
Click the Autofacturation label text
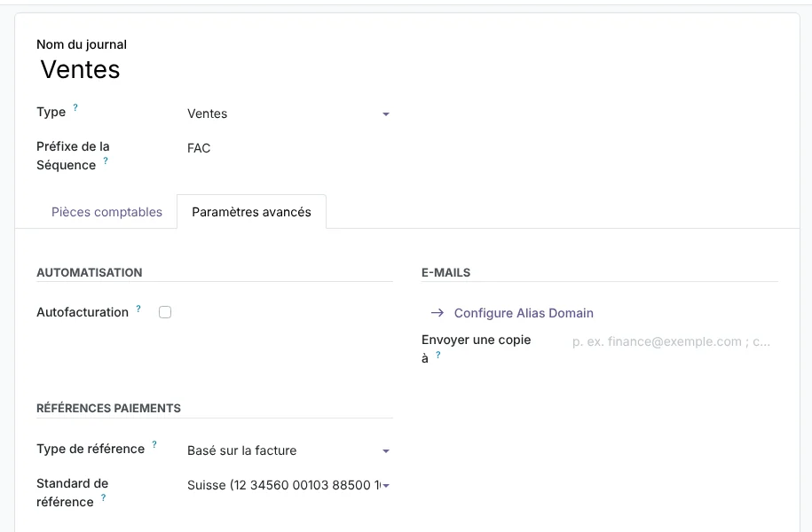(x=83, y=313)
